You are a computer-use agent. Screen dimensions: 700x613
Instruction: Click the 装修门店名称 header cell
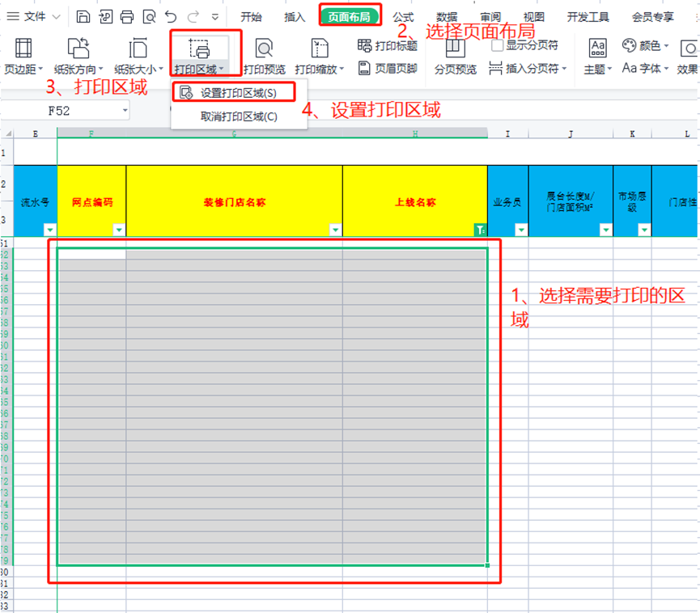[235, 201]
